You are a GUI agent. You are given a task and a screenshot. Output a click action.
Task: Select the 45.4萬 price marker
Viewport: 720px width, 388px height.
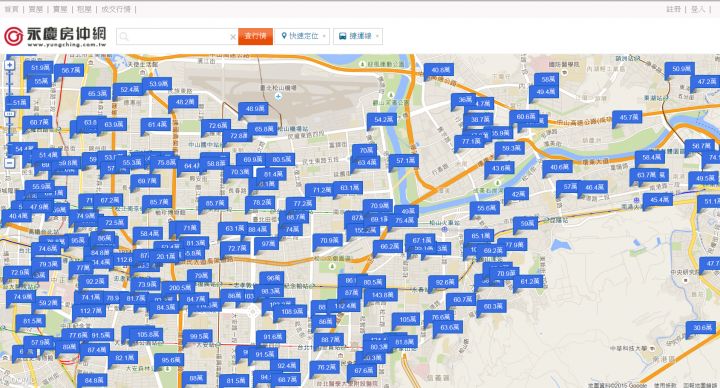point(658,200)
